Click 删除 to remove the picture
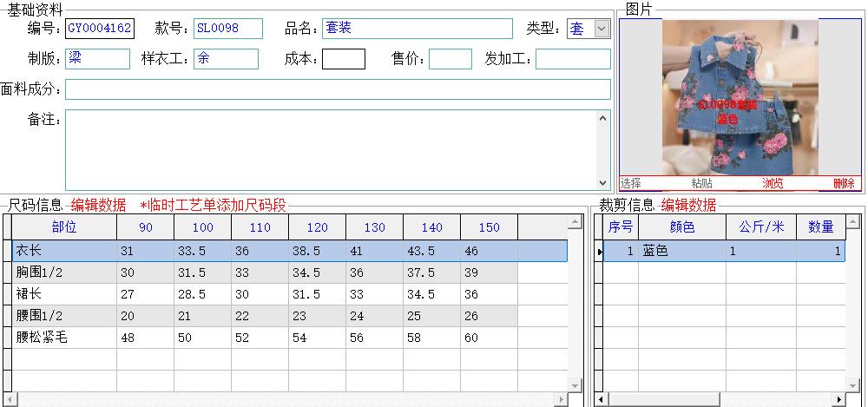This screenshot has height=407, width=868. pos(843,183)
